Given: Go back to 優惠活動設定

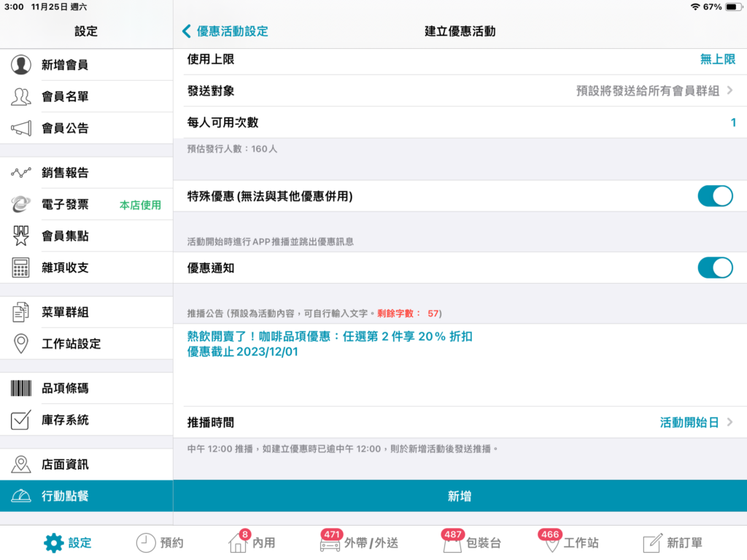Looking at the screenshot, I should [225, 31].
